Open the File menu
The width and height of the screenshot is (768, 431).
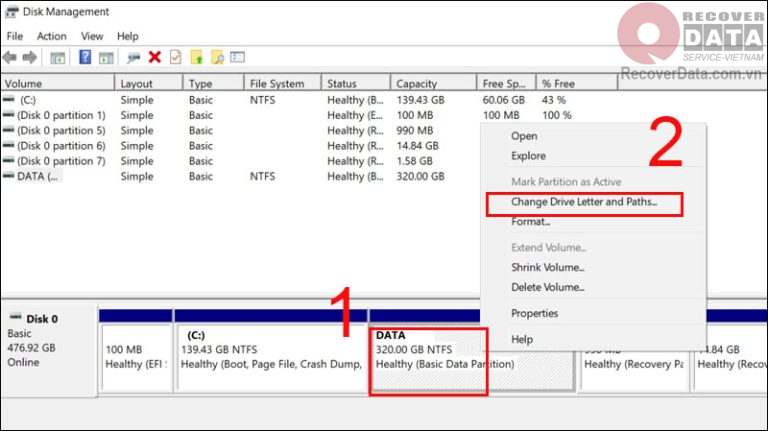coord(14,36)
